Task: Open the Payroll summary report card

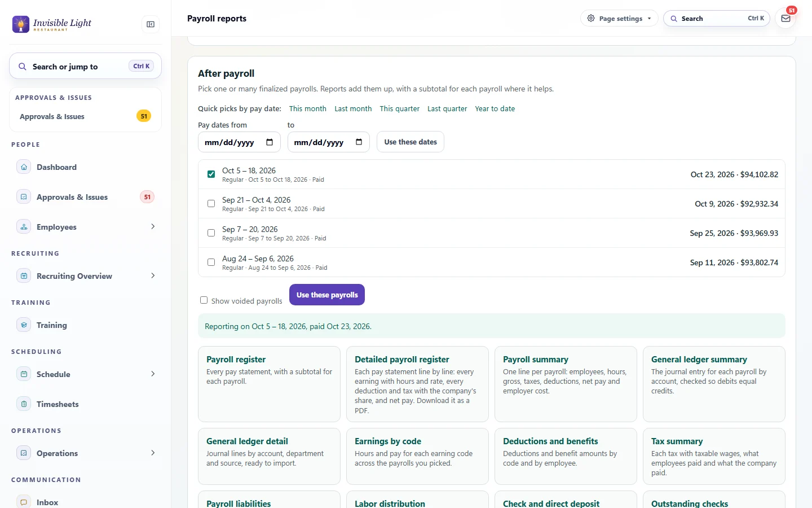Action: [566, 384]
